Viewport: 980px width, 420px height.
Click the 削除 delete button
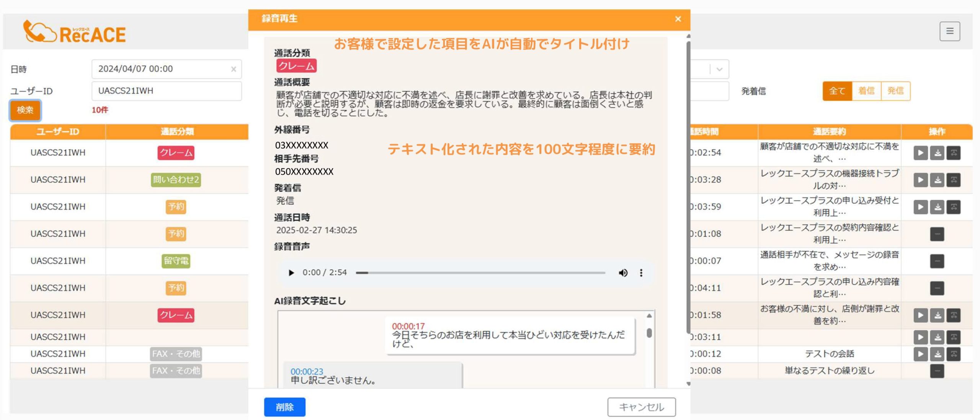coord(284,407)
